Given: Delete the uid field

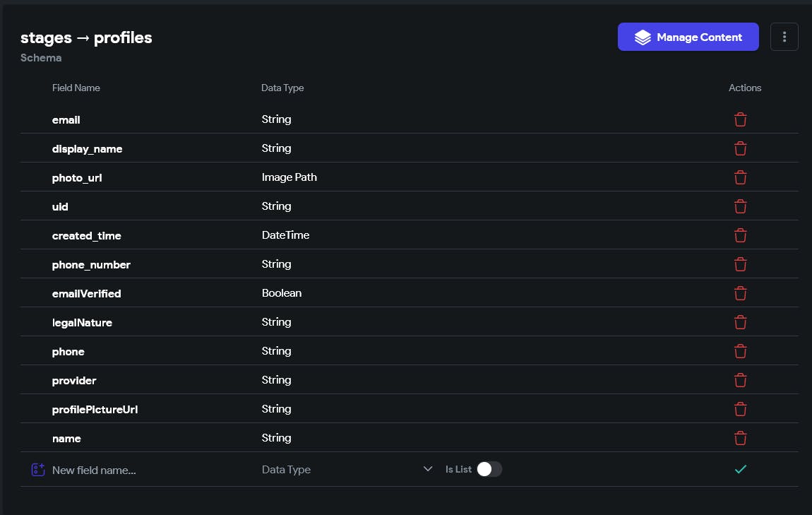Looking at the screenshot, I should tap(740, 206).
